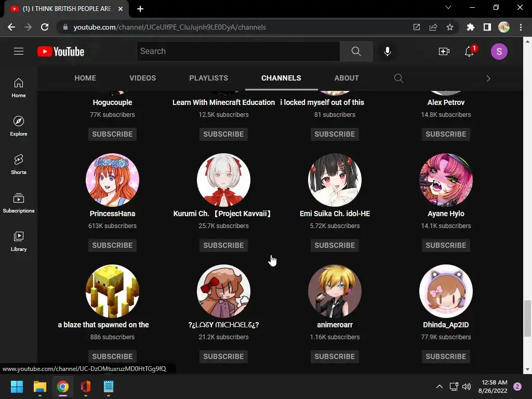
Task: Click browser back arrow
Action: point(11,27)
